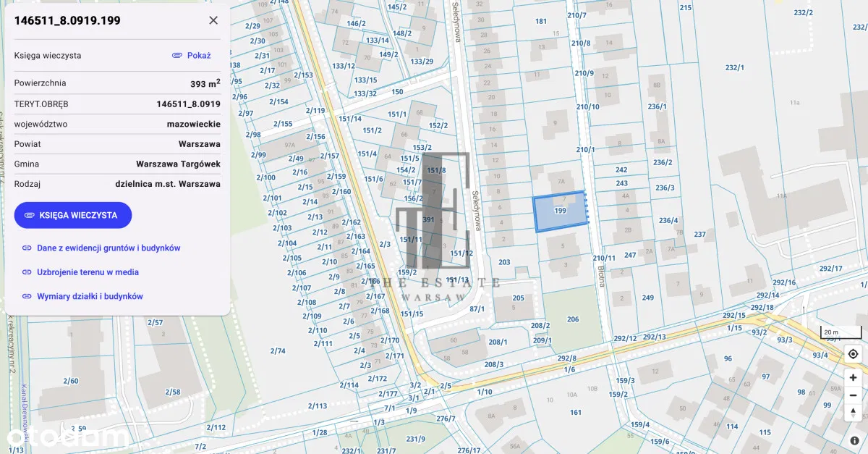
Task: Select parcel 2/74 on the map
Action: point(278,351)
